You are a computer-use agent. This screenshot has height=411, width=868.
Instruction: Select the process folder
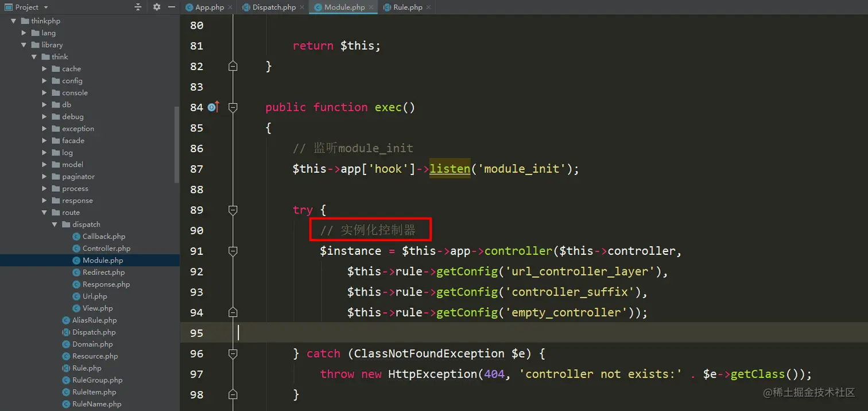69,188
